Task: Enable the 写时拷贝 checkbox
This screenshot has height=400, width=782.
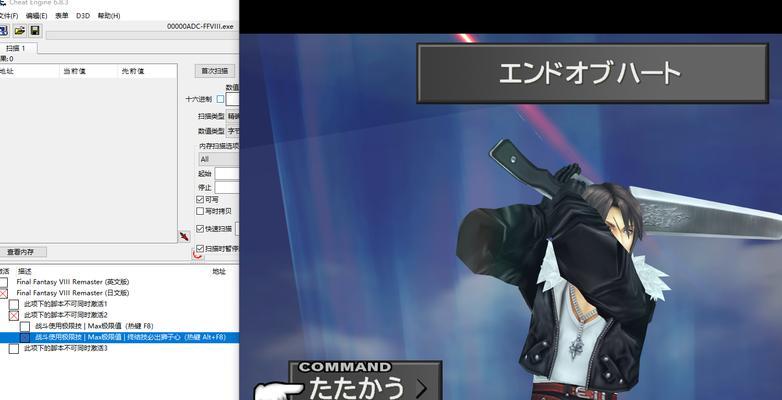Action: pyautogui.click(x=200, y=211)
